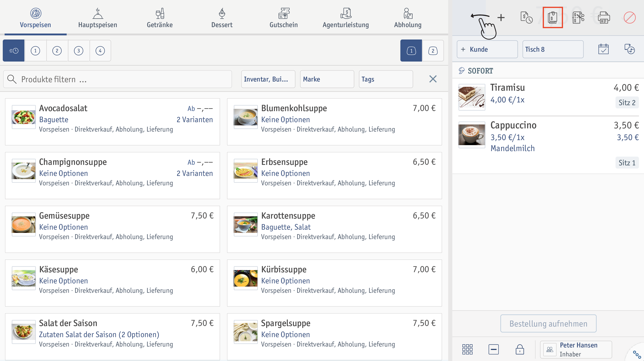Image resolution: width=644 pixels, height=361 pixels.
Task: Click the SOFORT bell service icon
Action: point(461,71)
